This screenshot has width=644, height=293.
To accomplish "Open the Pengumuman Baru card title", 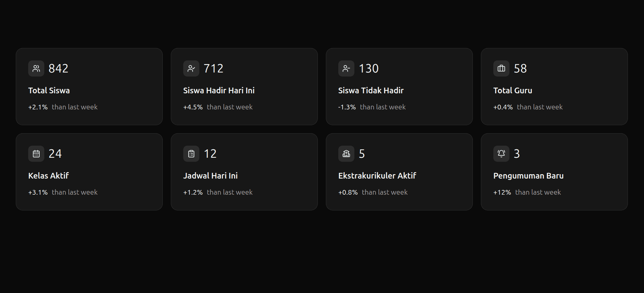I will (529, 176).
